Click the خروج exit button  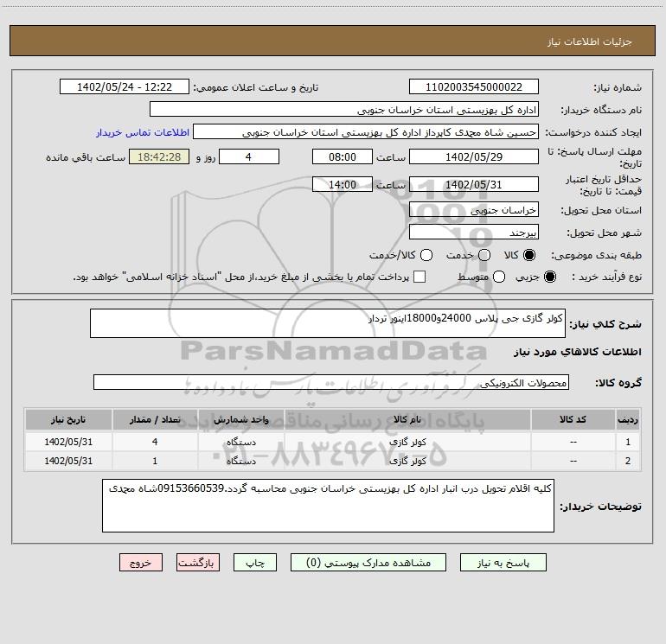[x=141, y=563]
